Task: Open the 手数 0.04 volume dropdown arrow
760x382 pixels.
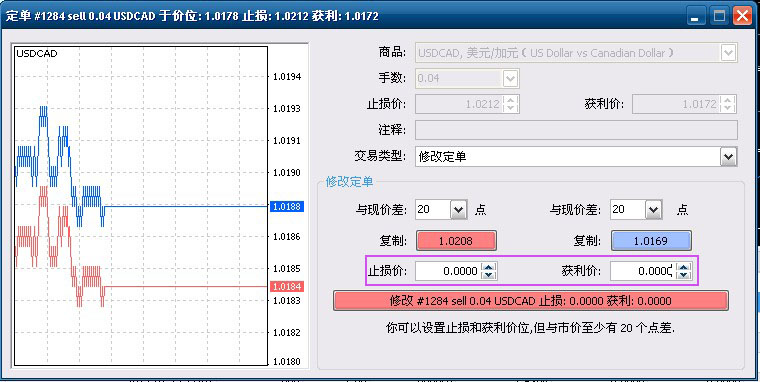Action: pos(510,79)
